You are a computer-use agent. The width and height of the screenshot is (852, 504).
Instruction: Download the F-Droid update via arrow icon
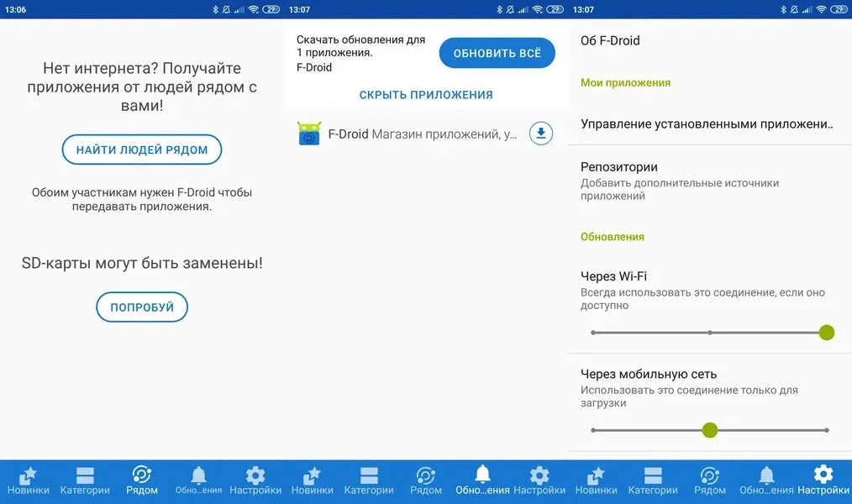[x=541, y=134]
